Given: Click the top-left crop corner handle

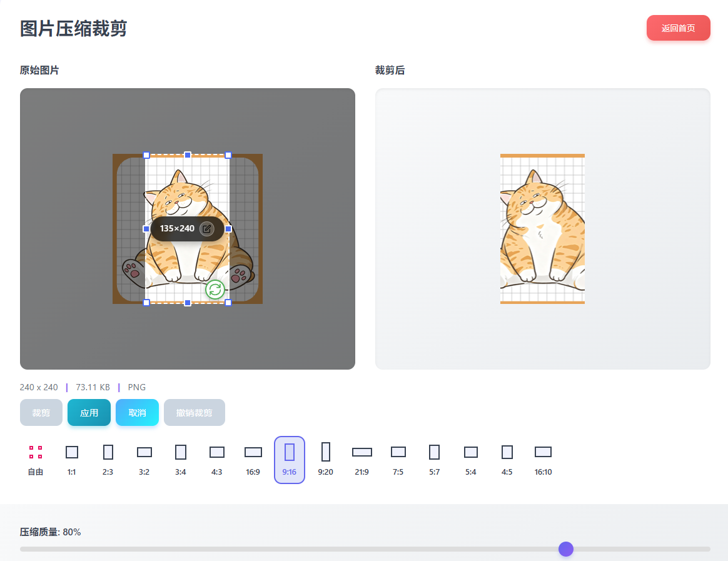Looking at the screenshot, I should pos(146,155).
